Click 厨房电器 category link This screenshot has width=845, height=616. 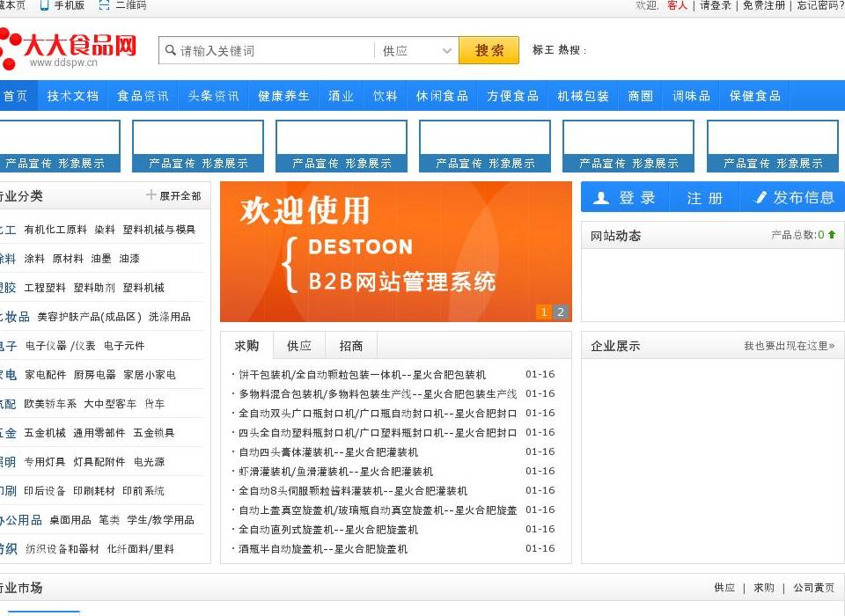pyautogui.click(x=95, y=375)
